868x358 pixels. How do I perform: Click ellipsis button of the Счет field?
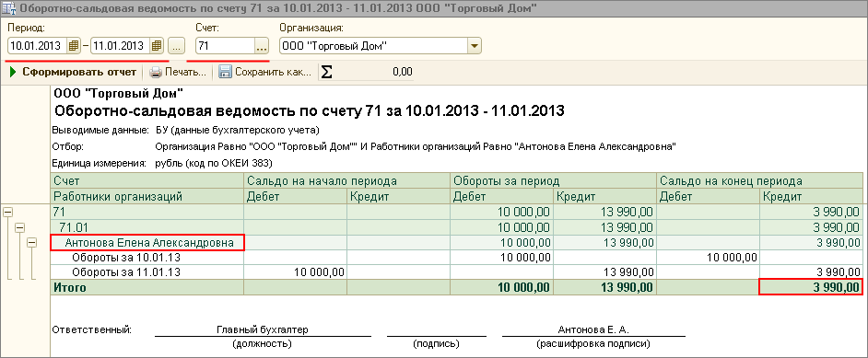[262, 46]
